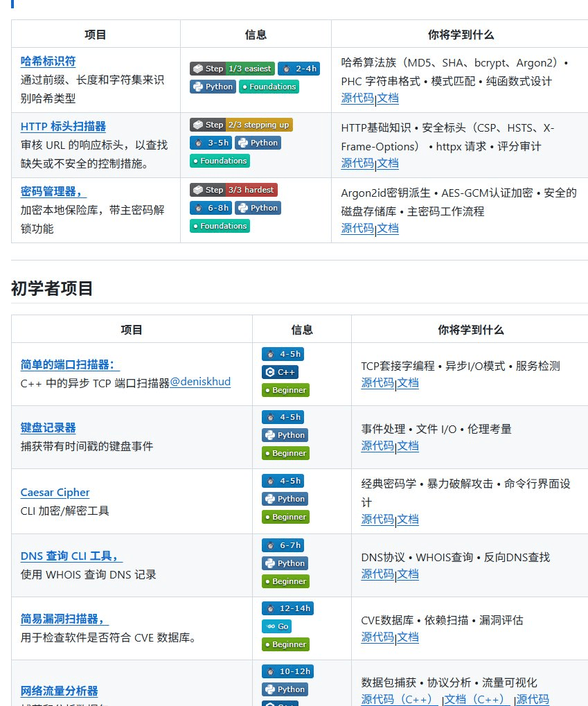Viewport: 588px width, 706px height.
Task: Select text 捕获带有时间戳的键盘事件
Action: 87,447
